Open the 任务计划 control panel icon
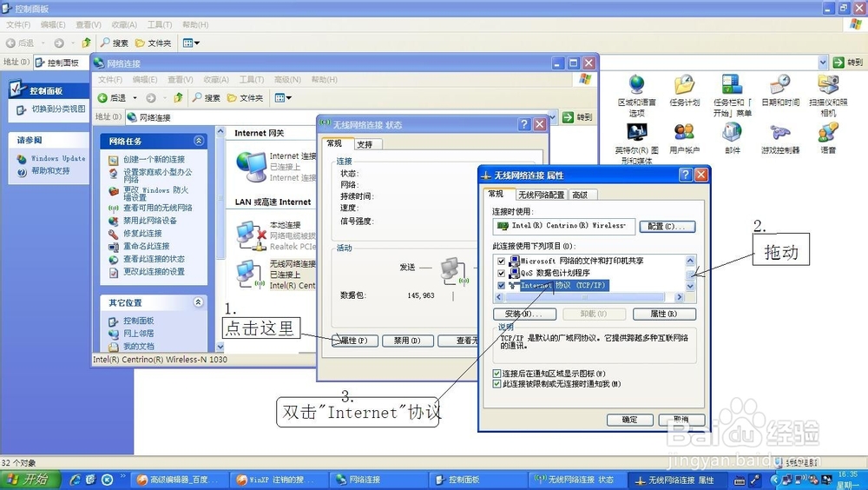 pyautogui.click(x=684, y=85)
